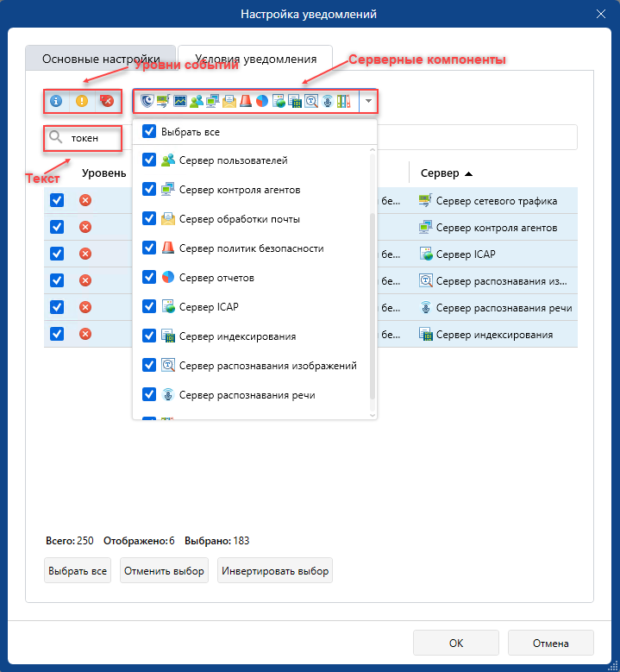Click the dropdown list scroll-down arrow
The height and width of the screenshot is (672, 620).
373,415
